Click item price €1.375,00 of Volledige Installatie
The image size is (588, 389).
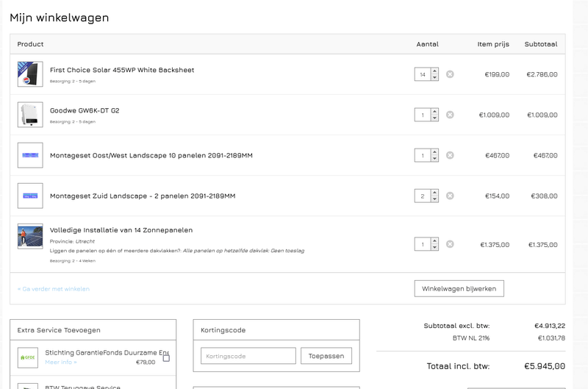pyautogui.click(x=495, y=245)
